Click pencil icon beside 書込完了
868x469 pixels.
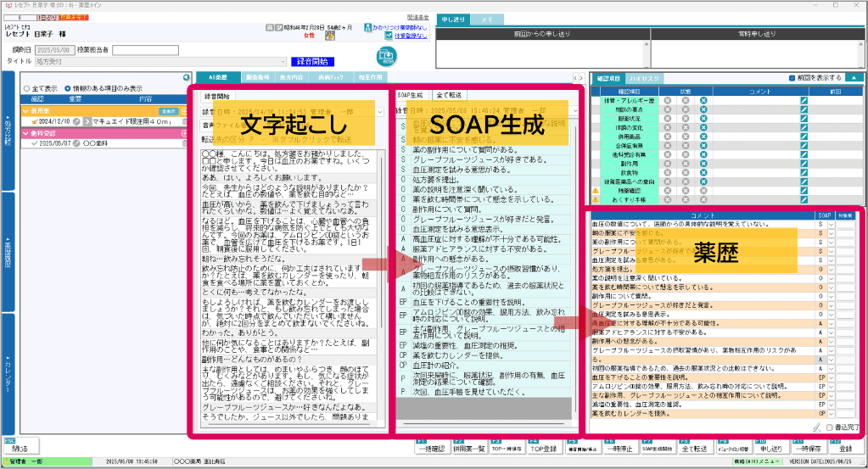click(x=816, y=427)
